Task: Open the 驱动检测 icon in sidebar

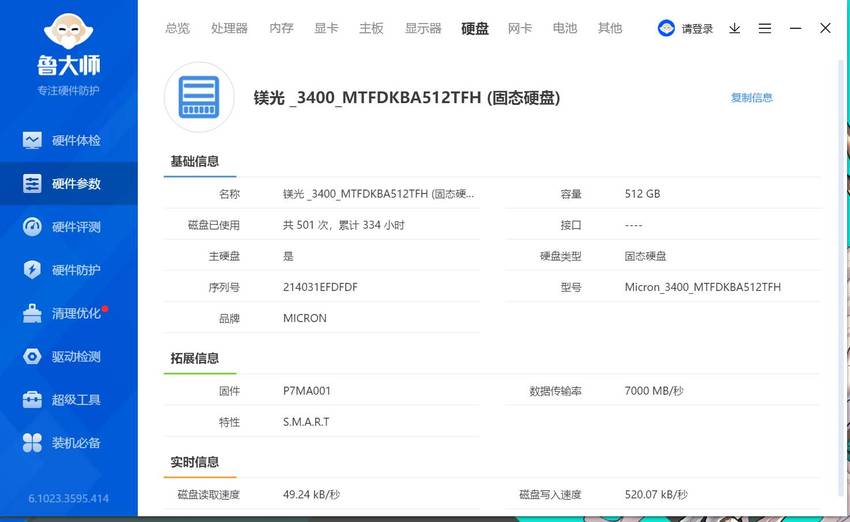Action: (x=32, y=357)
